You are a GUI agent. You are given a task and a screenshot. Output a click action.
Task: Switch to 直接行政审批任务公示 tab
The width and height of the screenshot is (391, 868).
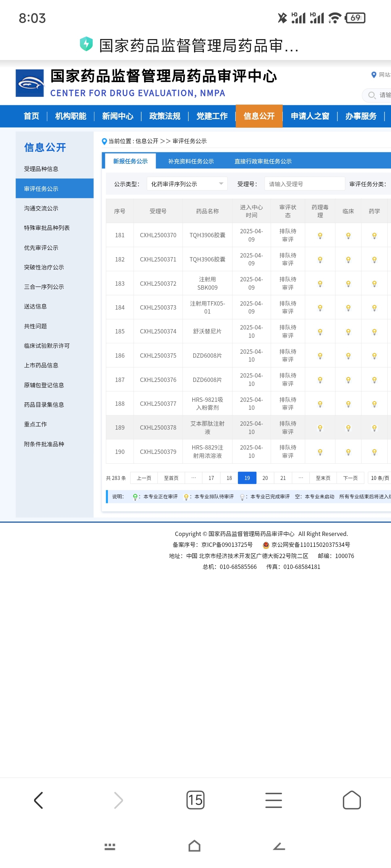coord(263,161)
